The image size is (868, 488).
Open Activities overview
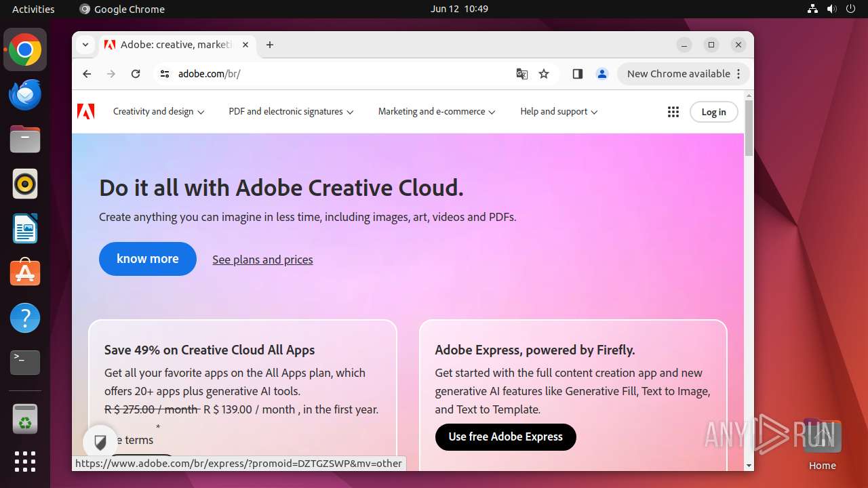(33, 9)
